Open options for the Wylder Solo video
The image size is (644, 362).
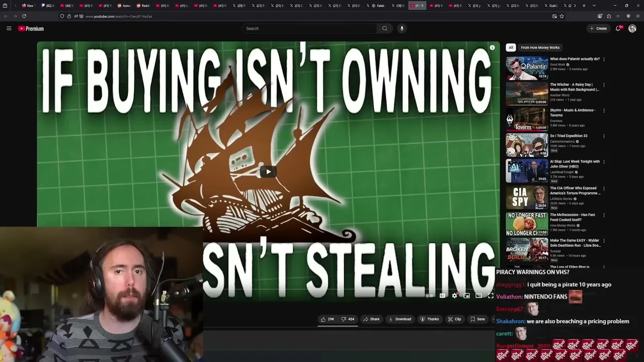(x=604, y=241)
